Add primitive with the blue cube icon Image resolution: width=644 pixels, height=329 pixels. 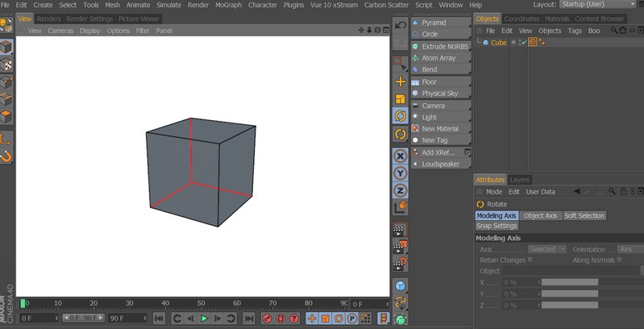(400, 285)
